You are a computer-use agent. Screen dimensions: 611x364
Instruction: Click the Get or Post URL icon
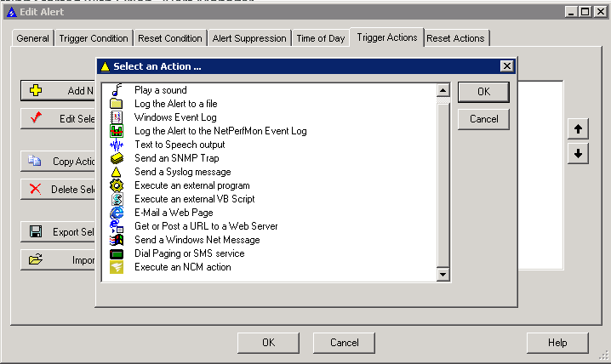tap(116, 226)
